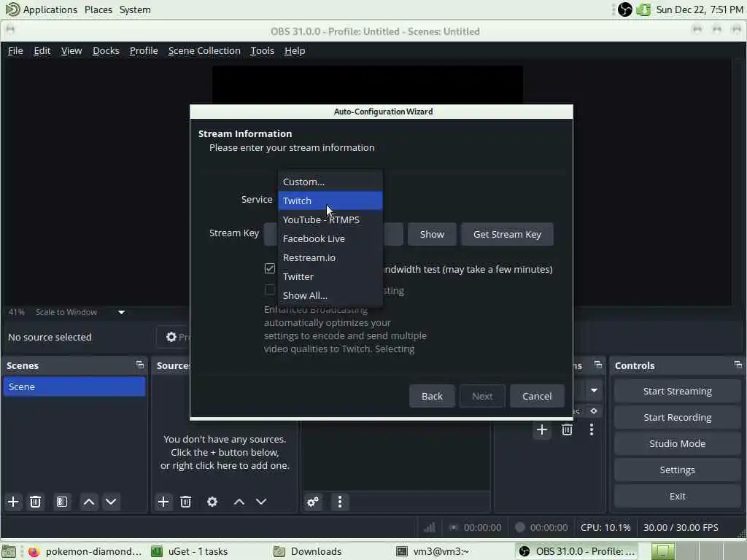Pop out the Controls dock icon
The image size is (747, 560).
[x=738, y=365]
